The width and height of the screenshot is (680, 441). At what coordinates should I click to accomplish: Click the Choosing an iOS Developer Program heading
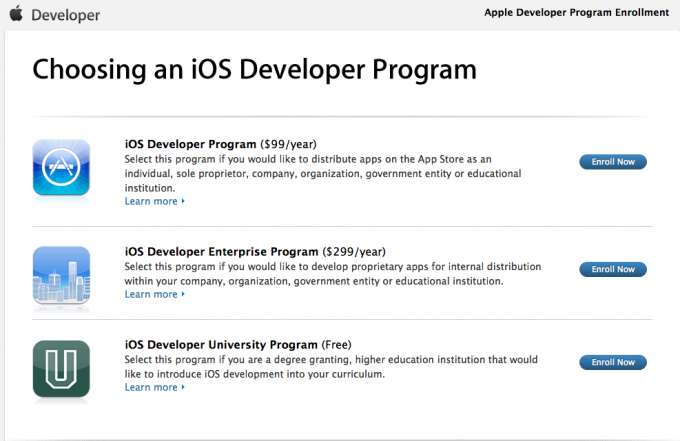255,69
